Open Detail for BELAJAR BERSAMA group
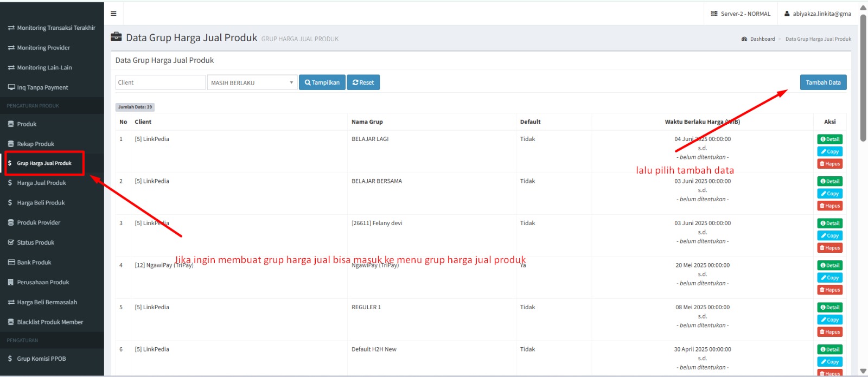Image resolution: width=868 pixels, height=377 pixels. coord(830,181)
